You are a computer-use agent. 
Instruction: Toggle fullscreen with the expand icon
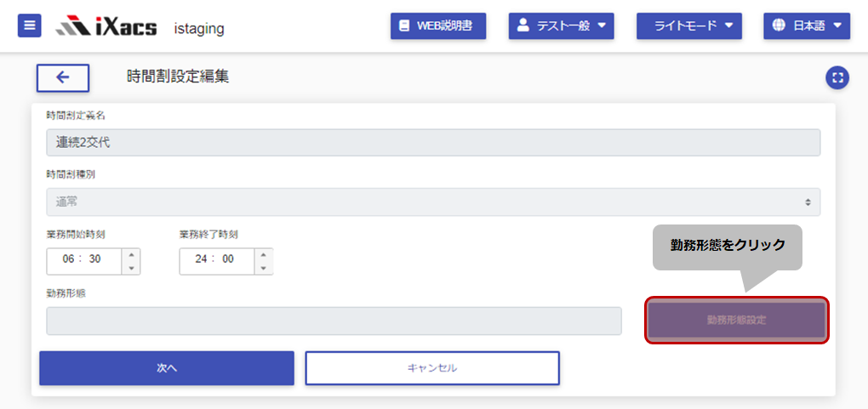click(837, 78)
